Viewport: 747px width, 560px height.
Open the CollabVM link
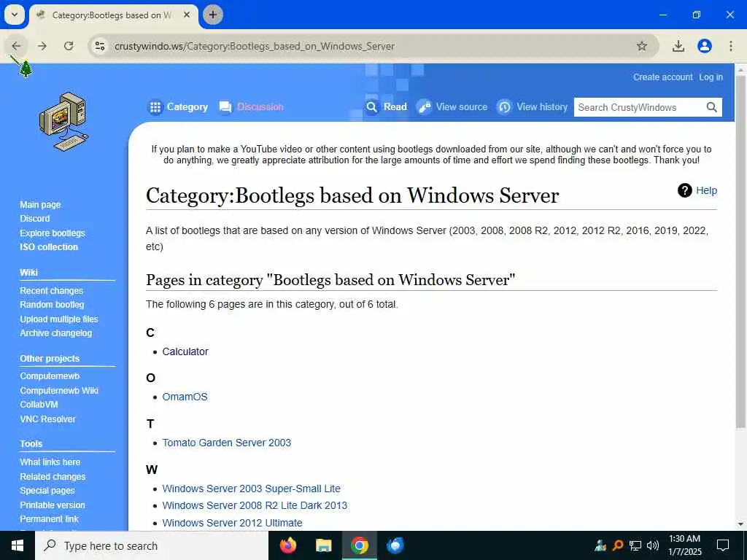pyautogui.click(x=39, y=405)
